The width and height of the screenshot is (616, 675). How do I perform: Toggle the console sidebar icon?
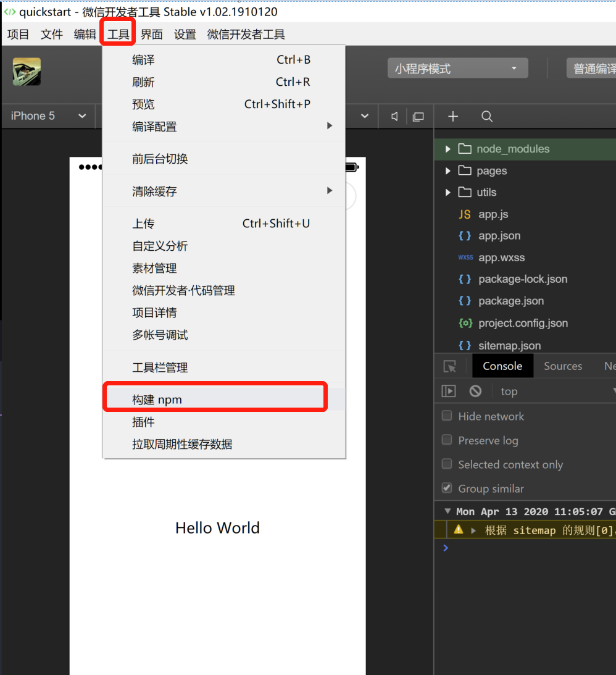pos(449,391)
